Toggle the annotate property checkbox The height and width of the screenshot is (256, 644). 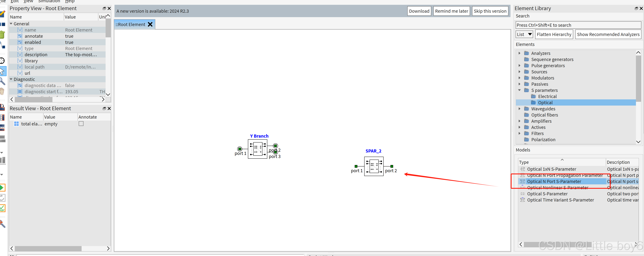pos(20,36)
